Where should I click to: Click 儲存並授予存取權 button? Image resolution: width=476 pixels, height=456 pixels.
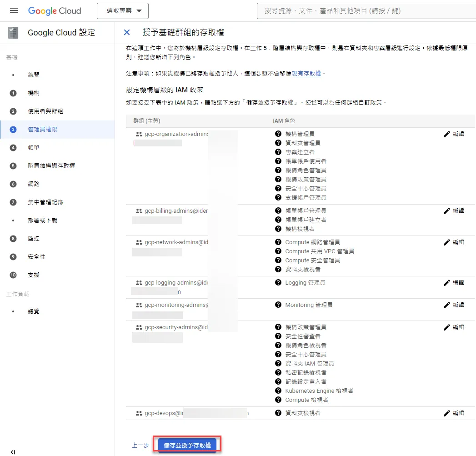pyautogui.click(x=187, y=445)
